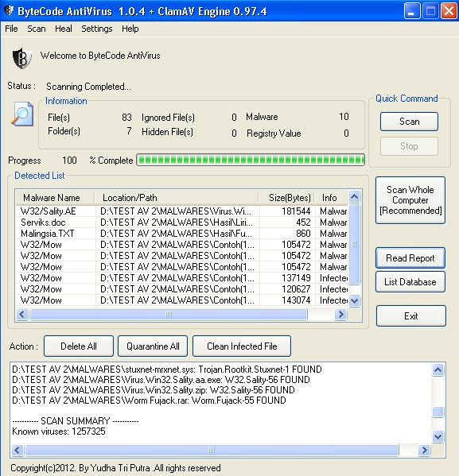Click log pane vertical scrollbar thumb

pos(438,412)
